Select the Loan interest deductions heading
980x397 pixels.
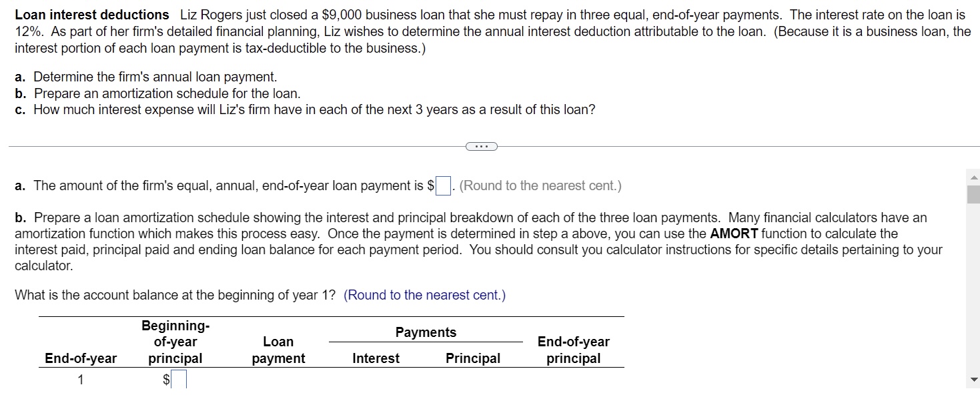point(91,14)
